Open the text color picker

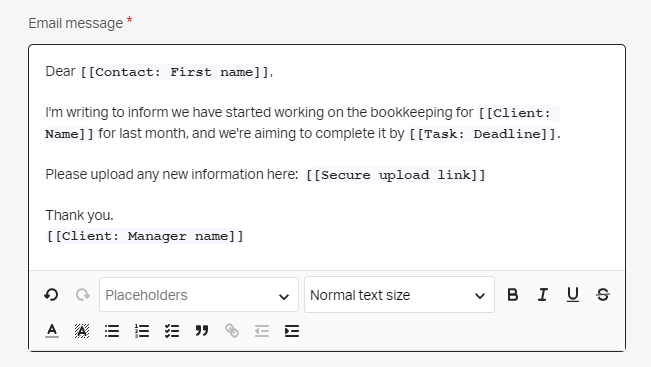point(52,331)
